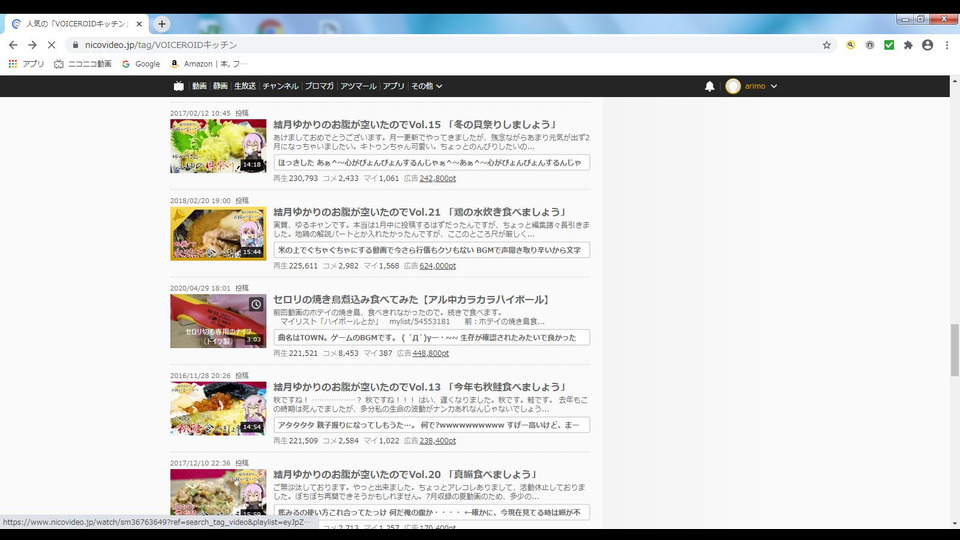960x540 pixels.
Task: Click the yellow magnifier extension icon
Action: click(x=850, y=45)
